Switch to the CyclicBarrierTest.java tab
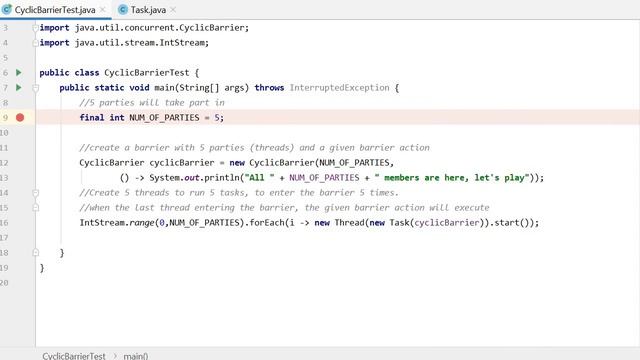Viewport: 640px width, 360px height. click(x=55, y=10)
